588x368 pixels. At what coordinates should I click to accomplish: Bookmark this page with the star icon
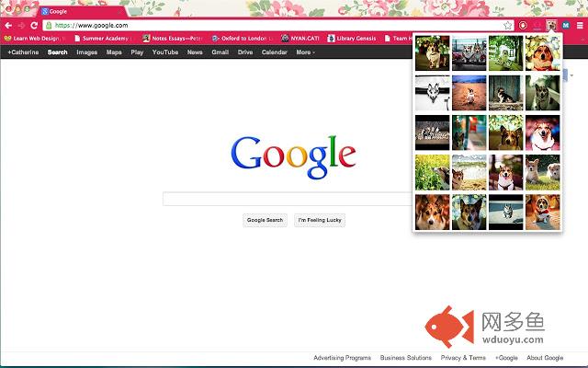[x=507, y=25]
